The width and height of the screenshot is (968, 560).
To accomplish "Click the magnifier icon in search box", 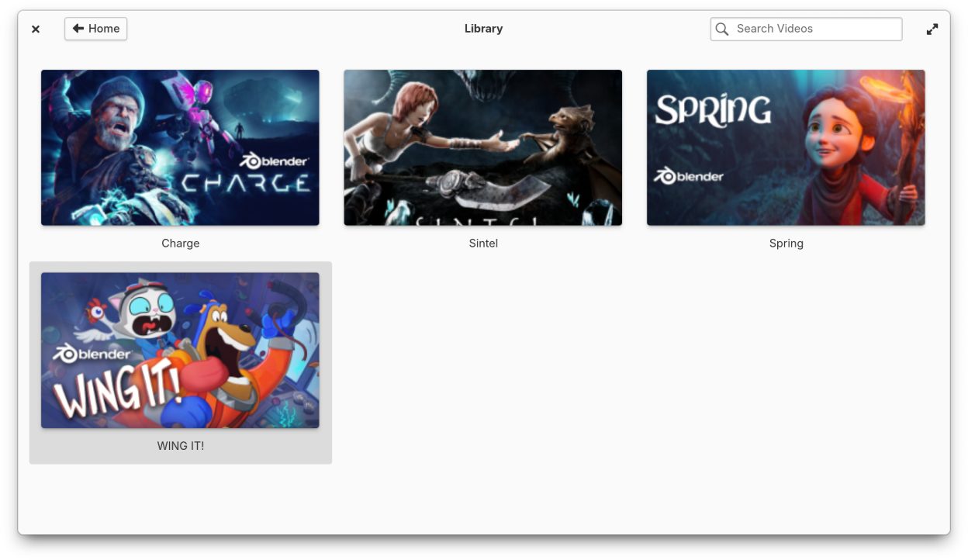I will tap(722, 29).
